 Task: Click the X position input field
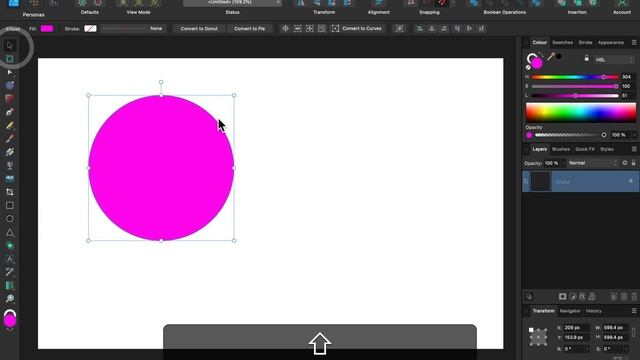(x=576, y=328)
